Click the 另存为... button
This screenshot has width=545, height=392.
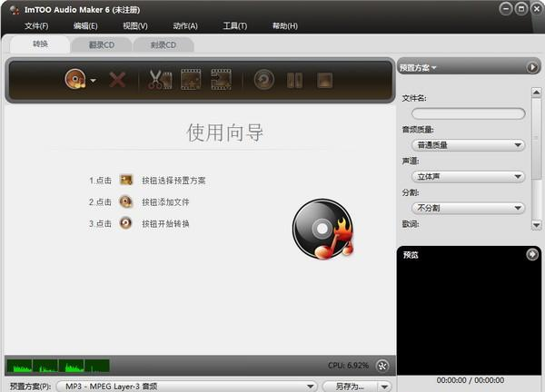click(350, 387)
